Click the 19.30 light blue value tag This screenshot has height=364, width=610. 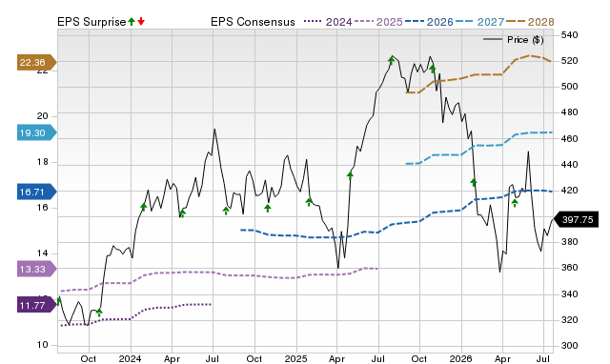coord(36,133)
